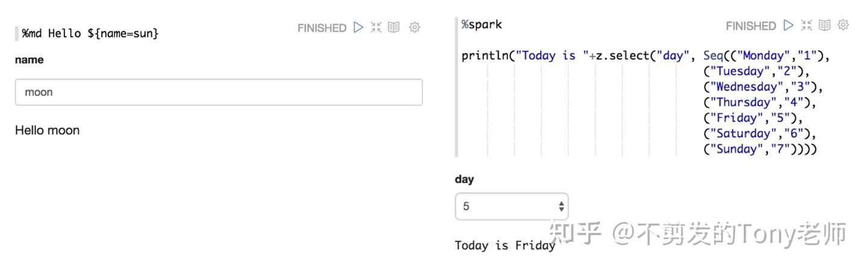Open settings gear of %spark paragraph
Viewport: 868px width, 272px height.
[844, 25]
